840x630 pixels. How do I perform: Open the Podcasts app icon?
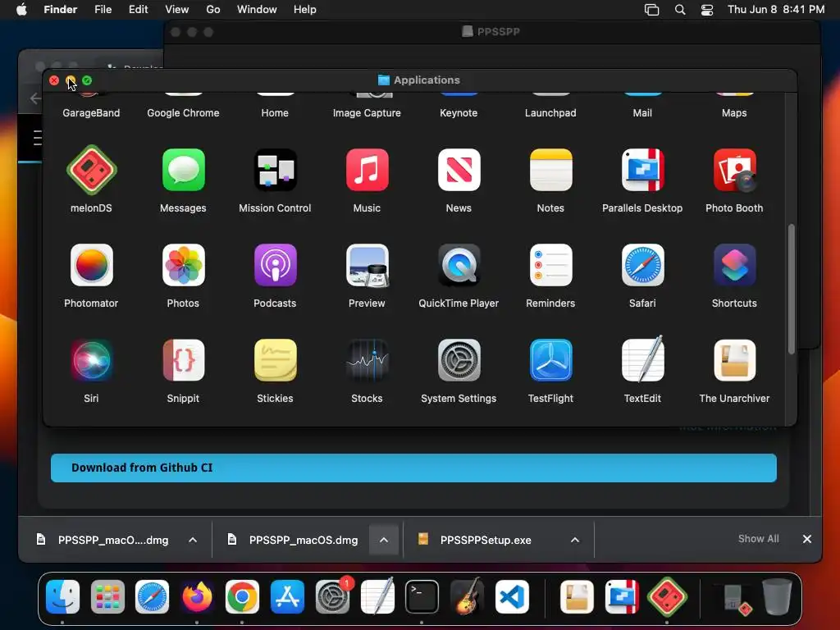click(x=275, y=265)
